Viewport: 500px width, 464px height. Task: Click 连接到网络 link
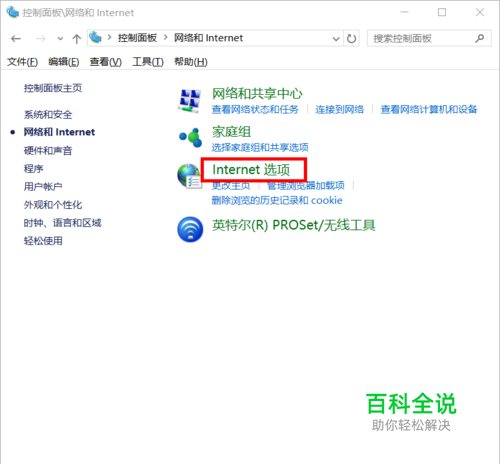point(340,109)
